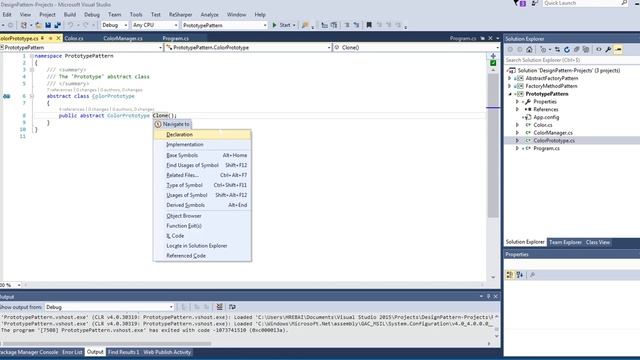
Task: Refresh Solution Explorer with circular arrow icon
Action: 567,50
